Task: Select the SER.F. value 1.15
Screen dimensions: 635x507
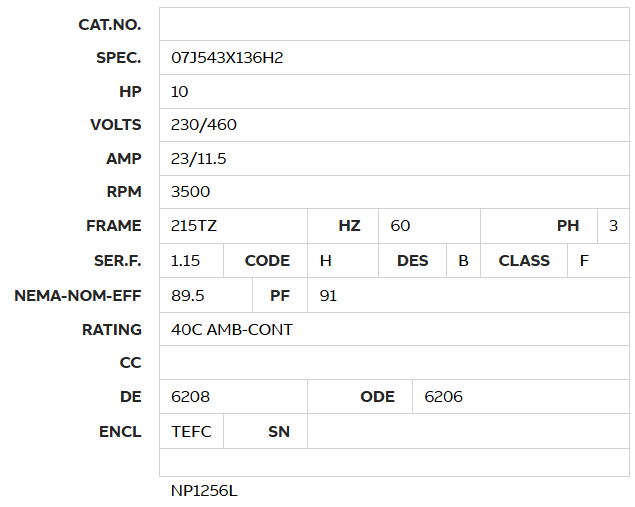Action: (x=186, y=260)
